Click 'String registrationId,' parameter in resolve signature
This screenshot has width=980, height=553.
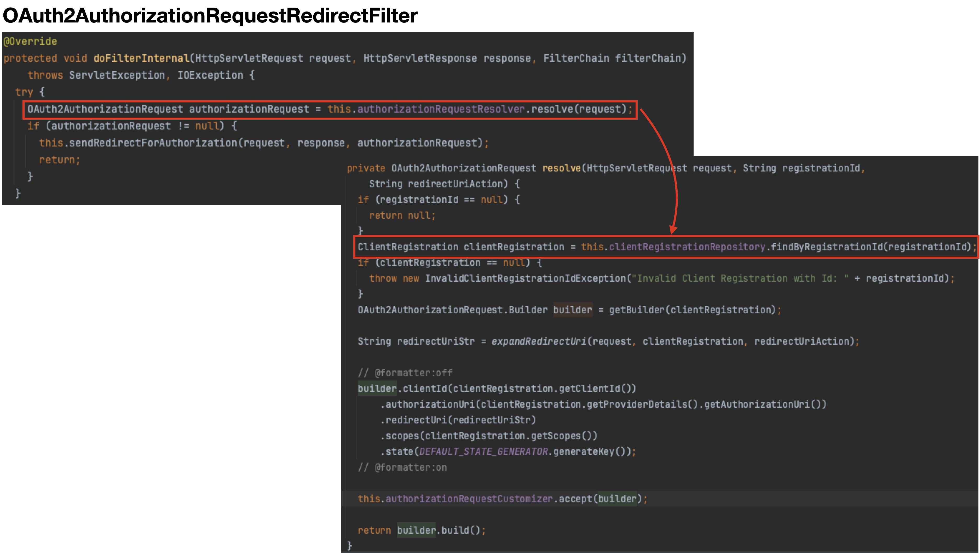click(804, 168)
